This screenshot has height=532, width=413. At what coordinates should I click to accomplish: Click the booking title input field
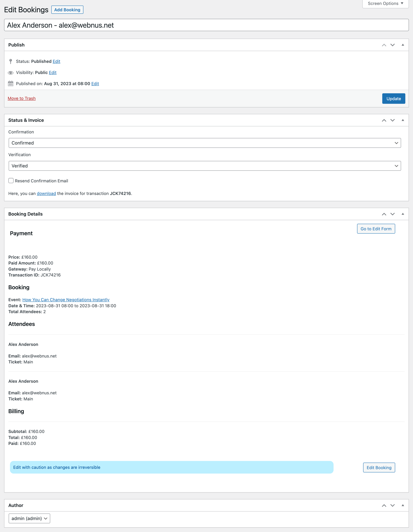coord(206,25)
